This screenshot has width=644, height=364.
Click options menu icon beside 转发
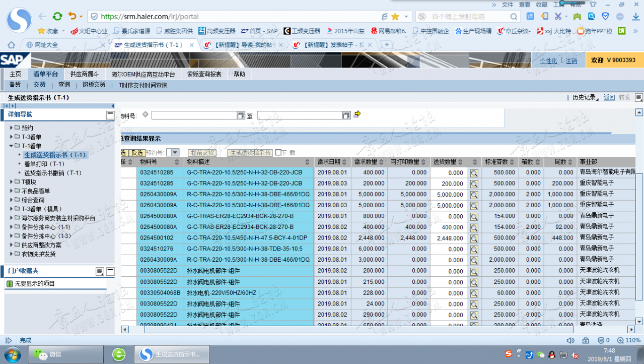[x=638, y=97]
